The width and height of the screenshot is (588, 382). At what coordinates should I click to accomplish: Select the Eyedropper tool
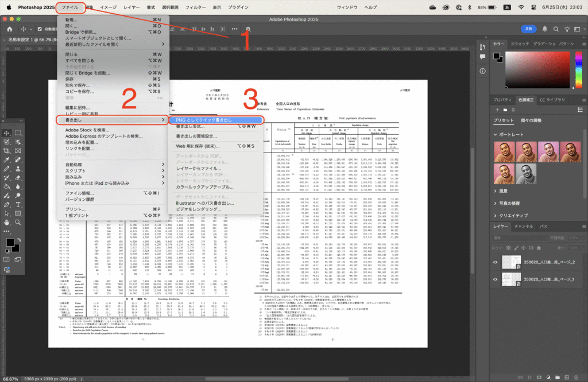(x=7, y=160)
